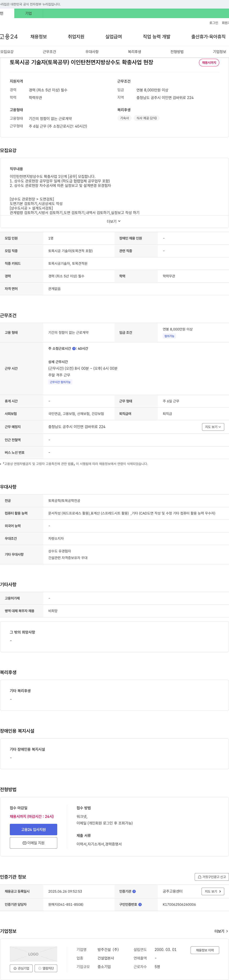Jump to the 기업정보 section tab

click(219, 52)
